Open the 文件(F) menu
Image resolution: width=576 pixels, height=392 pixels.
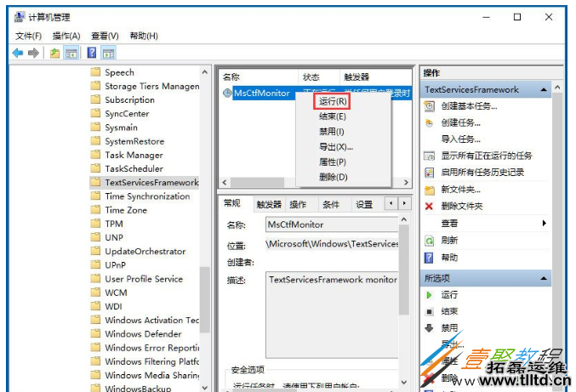point(28,36)
